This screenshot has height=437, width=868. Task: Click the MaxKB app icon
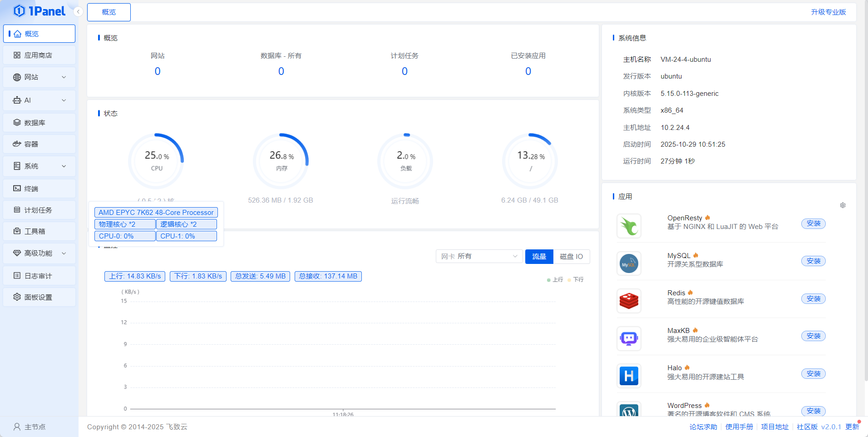[x=629, y=338]
